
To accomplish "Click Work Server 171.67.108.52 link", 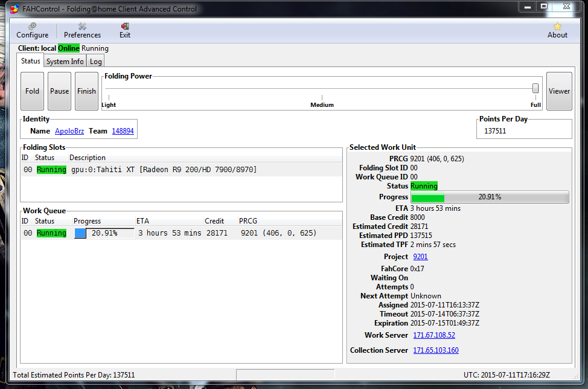I will pos(434,335).
